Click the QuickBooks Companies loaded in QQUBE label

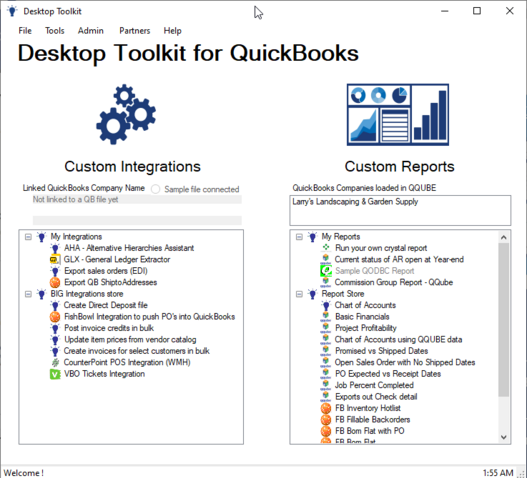(364, 188)
